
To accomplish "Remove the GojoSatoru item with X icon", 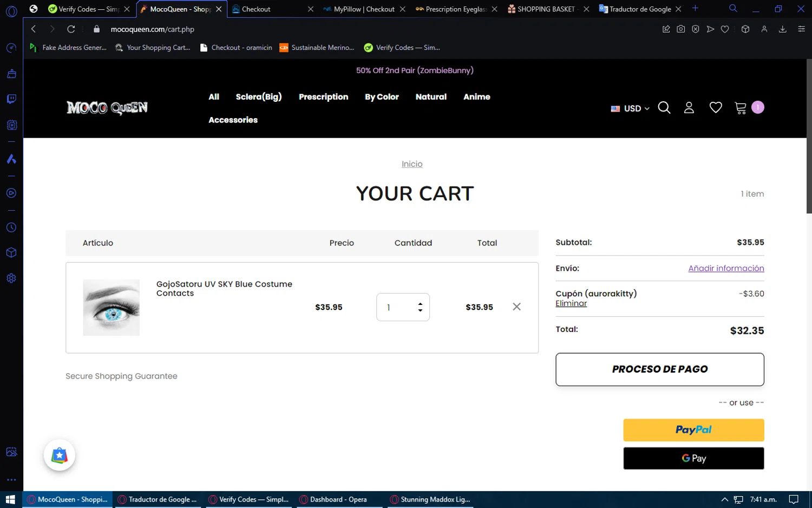I will click(x=517, y=307).
